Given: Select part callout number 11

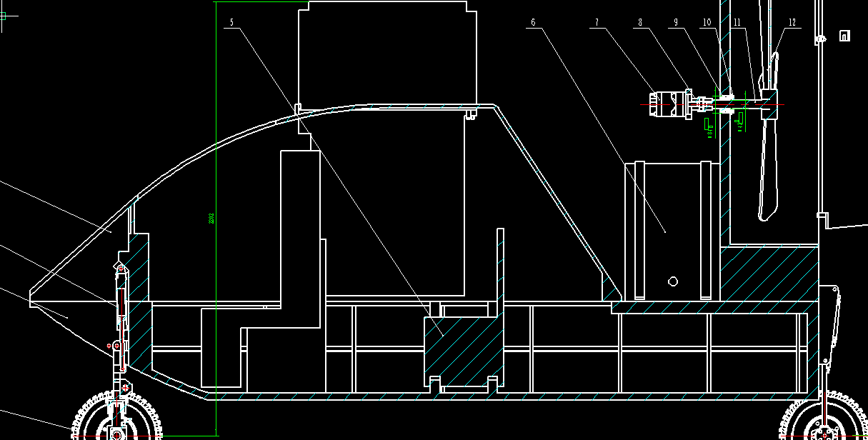Looking at the screenshot, I should click(737, 22).
